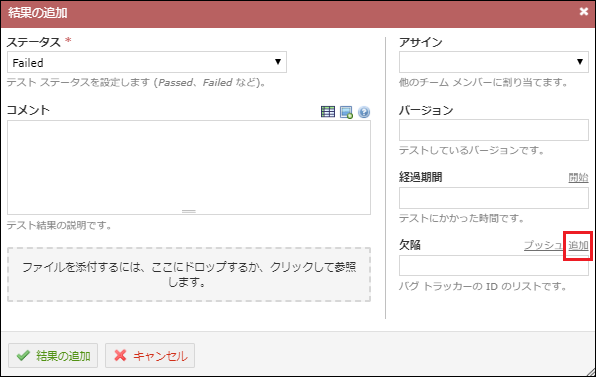Click the 追加 link next to 欠陥
This screenshot has width=596, height=377.
click(x=578, y=246)
